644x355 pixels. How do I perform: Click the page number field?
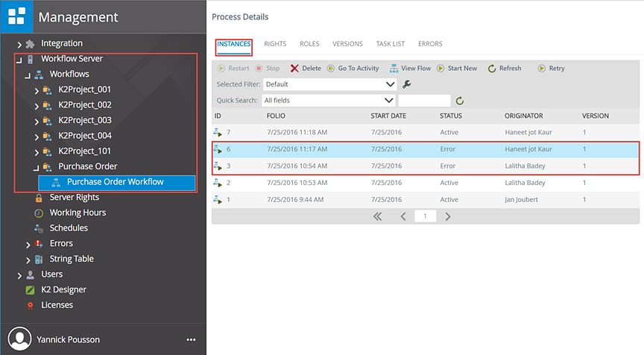coord(425,216)
